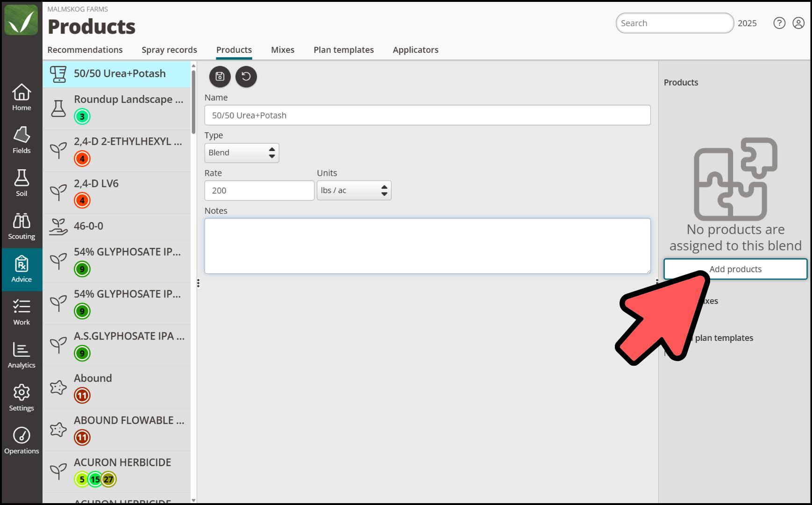The image size is (812, 505).
Task: Select the Abound product in list
Action: 117,387
